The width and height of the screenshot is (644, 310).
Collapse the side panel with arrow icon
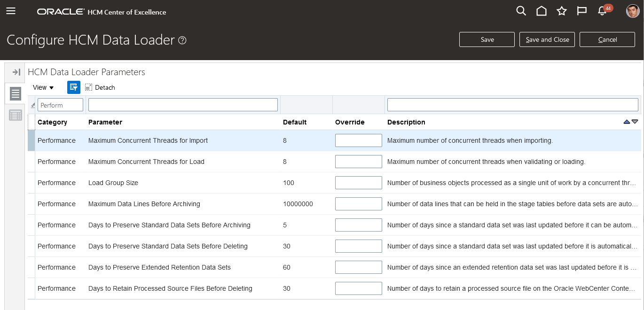coord(16,72)
